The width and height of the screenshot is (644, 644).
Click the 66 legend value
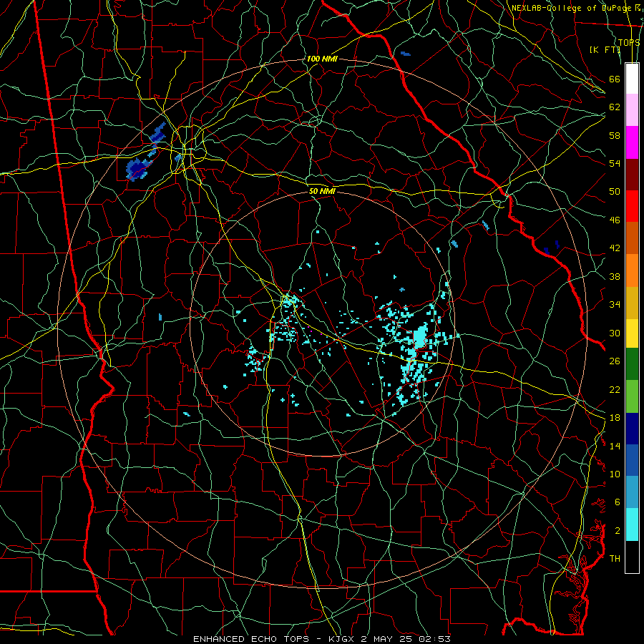pos(615,79)
